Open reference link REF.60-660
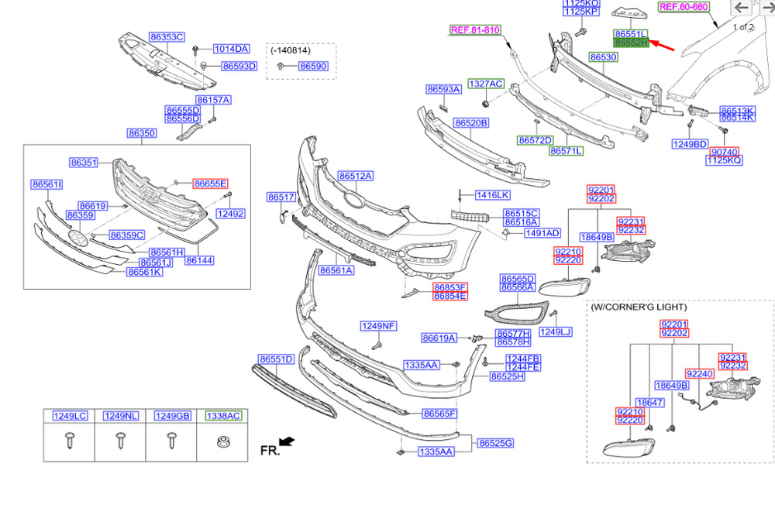The width and height of the screenshot is (775, 532). 684,7
